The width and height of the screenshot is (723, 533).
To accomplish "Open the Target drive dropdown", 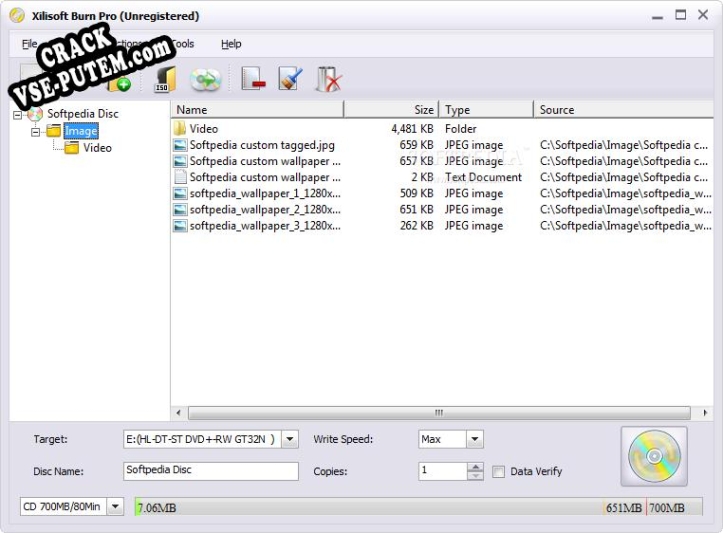I will tap(289, 439).
